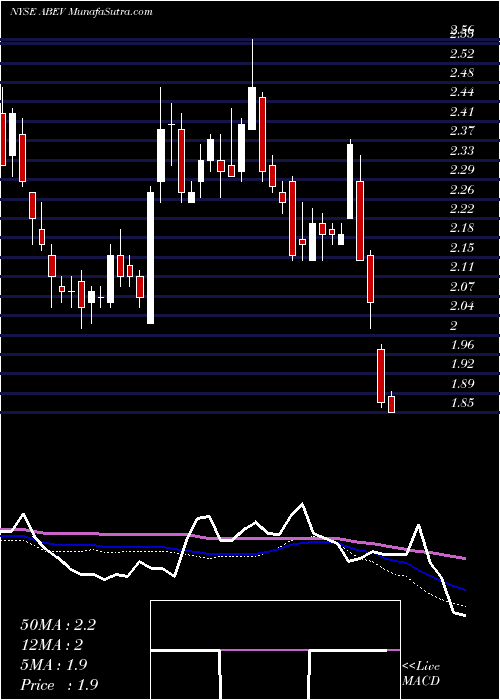Click the 2.18 price axis label
This screenshot has width=500, height=700.
pos(462,228)
